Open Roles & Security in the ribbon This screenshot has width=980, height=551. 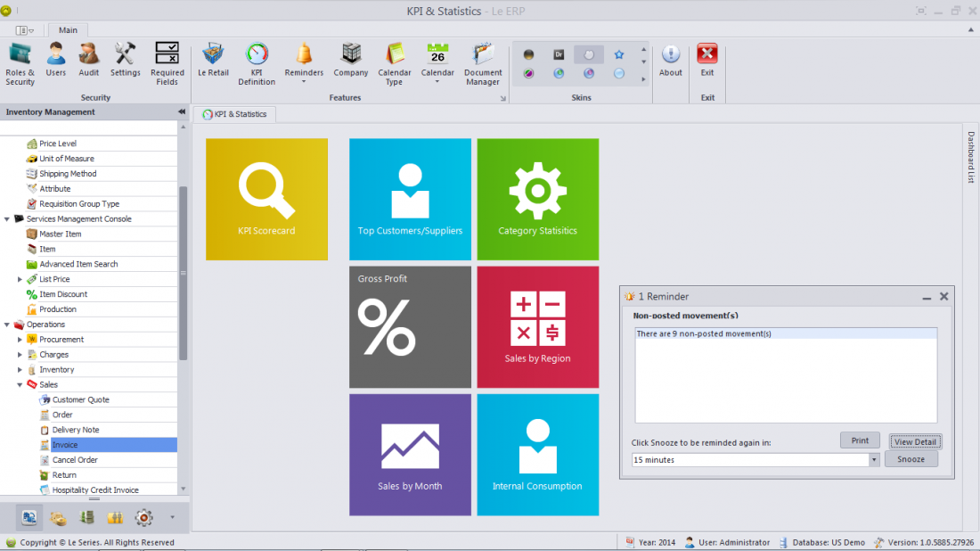tap(20, 63)
